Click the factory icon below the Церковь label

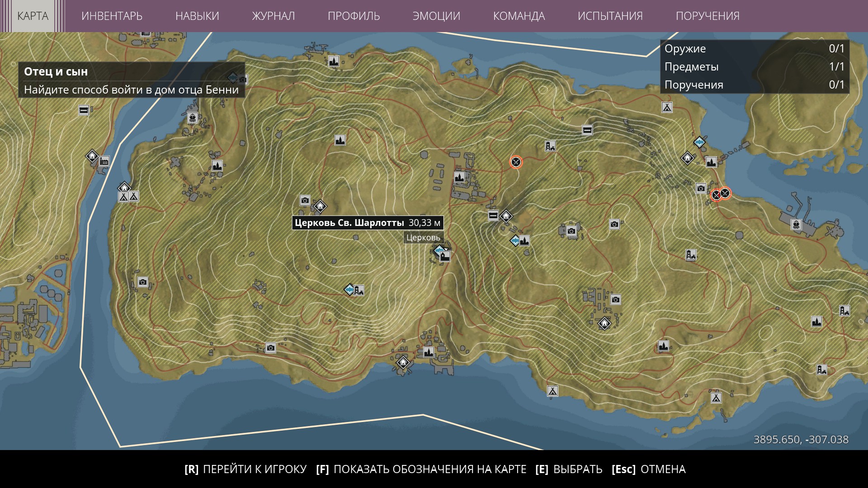click(445, 257)
